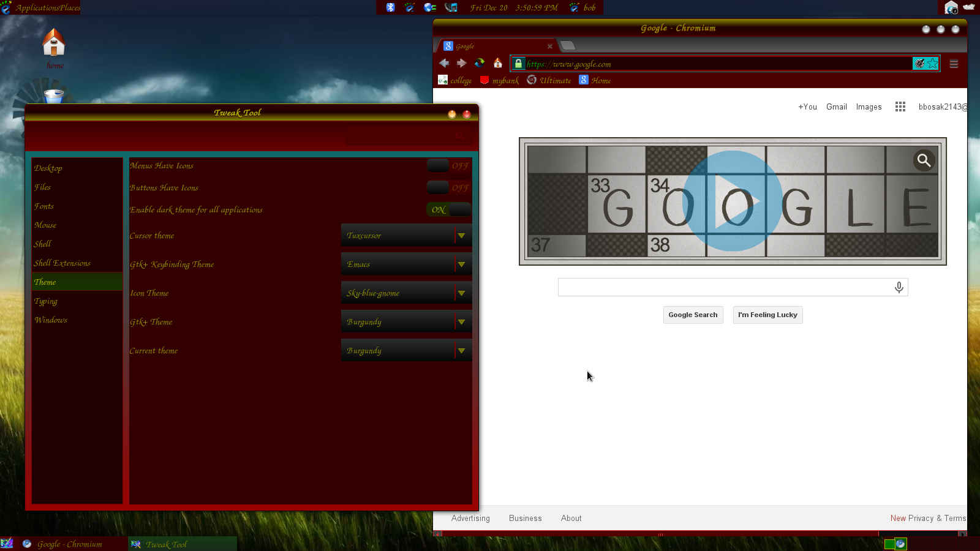Click the show desktop icon in bottom panel
This screenshot has width=980, height=551.
pyautogui.click(x=7, y=543)
